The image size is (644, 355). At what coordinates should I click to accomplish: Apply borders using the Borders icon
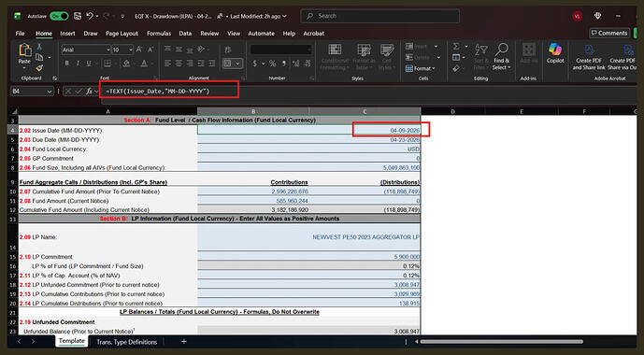click(x=107, y=64)
